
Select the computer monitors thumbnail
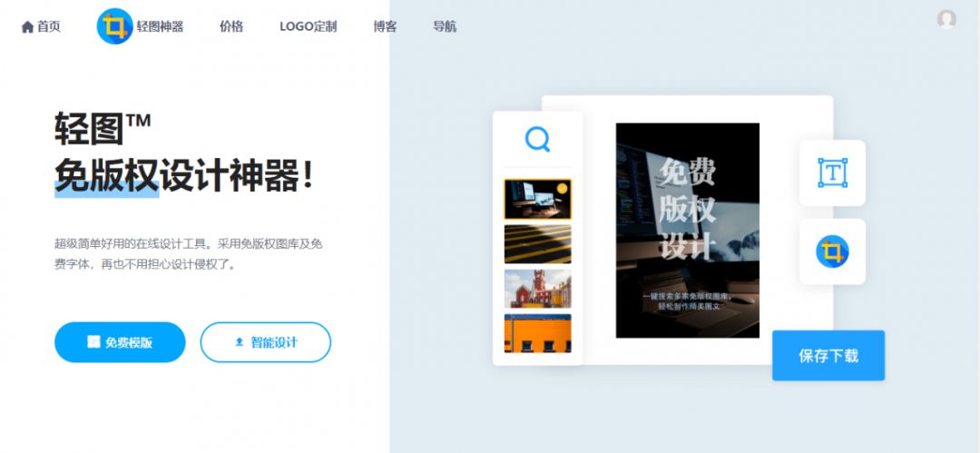[537, 199]
